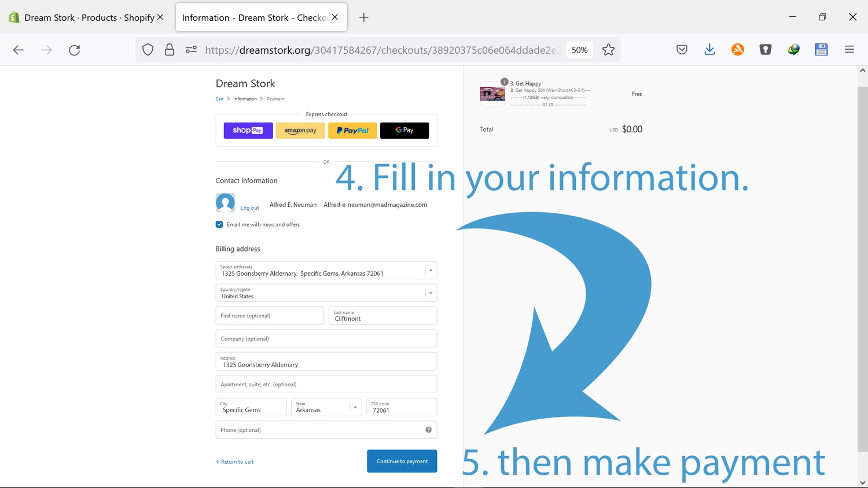Click the First name input field
868x488 pixels.
(270, 316)
